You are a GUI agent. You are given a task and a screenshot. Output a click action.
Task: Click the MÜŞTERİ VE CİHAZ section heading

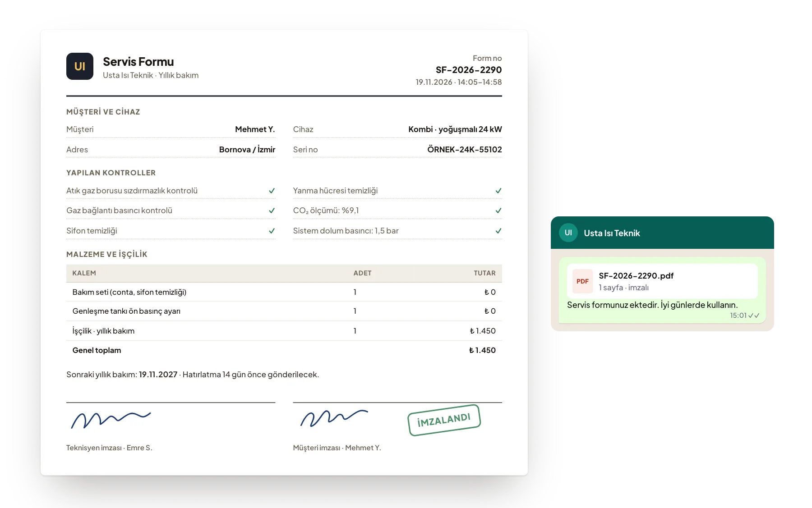(x=103, y=112)
